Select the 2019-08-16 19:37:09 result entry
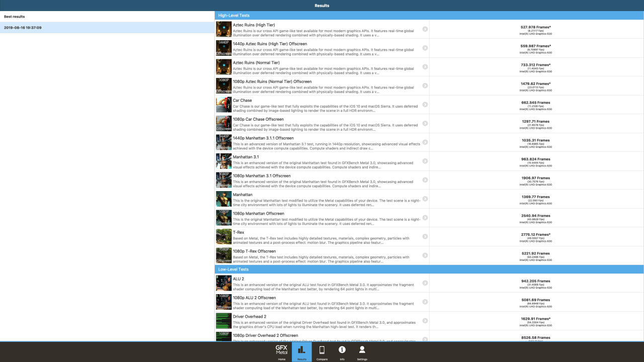644x362 pixels. (107, 28)
